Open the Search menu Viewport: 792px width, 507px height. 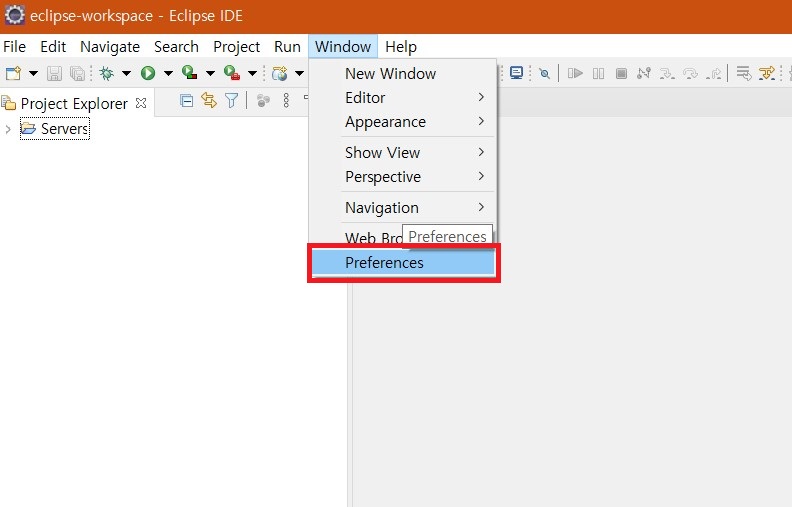click(x=176, y=46)
